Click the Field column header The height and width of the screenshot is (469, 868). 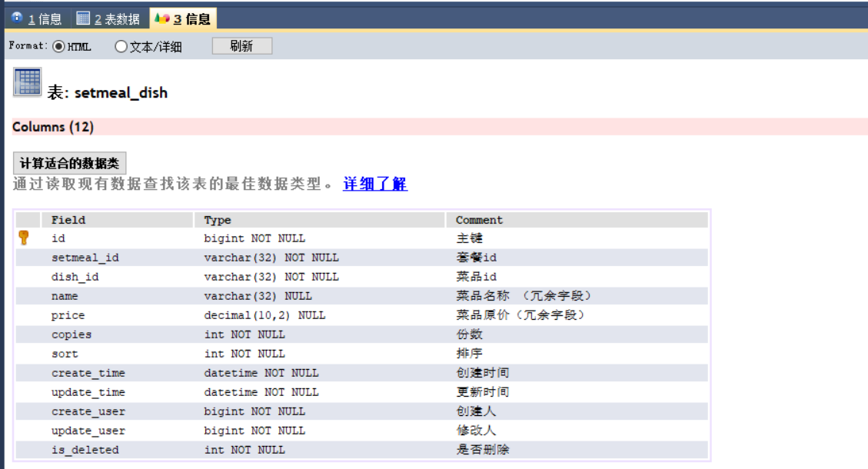click(x=118, y=220)
